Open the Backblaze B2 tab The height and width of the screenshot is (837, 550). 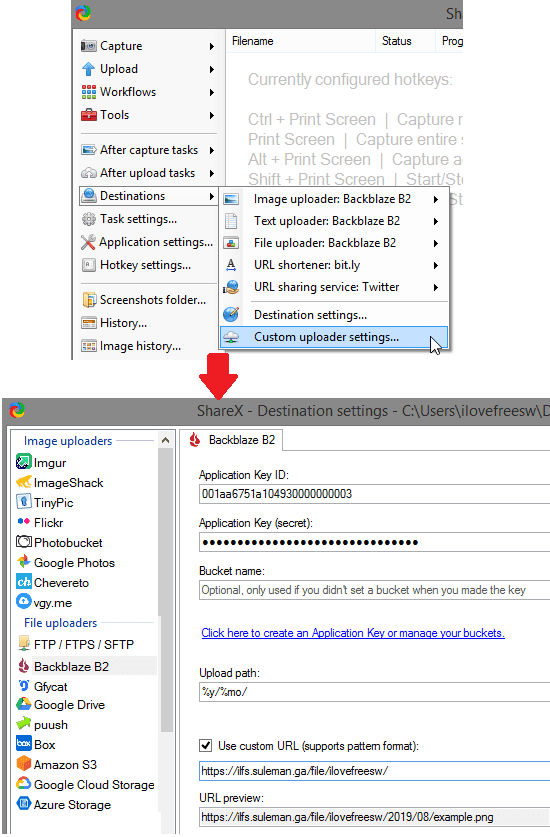(231, 440)
